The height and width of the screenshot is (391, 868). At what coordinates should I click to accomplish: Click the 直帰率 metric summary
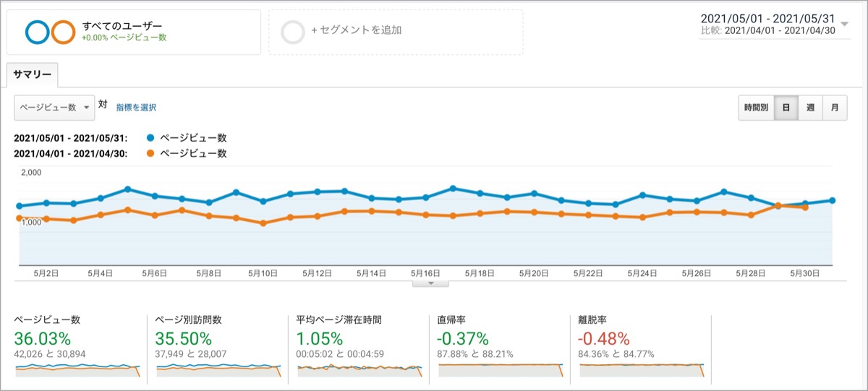tap(499, 345)
